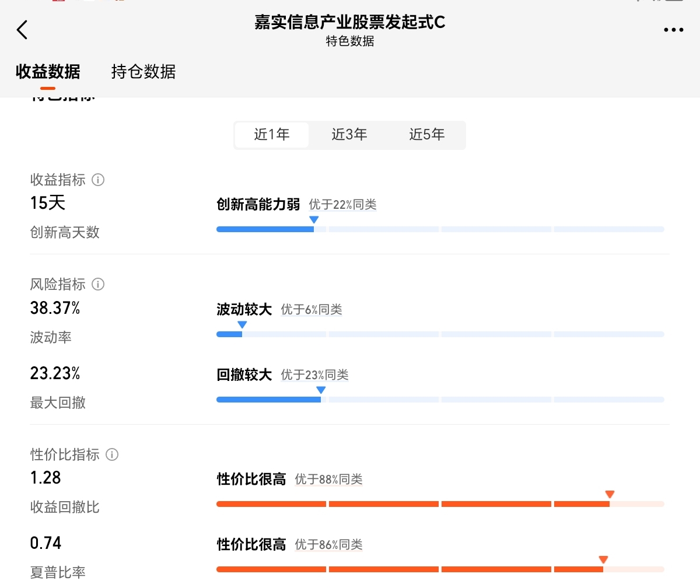Click the 最大回撤 label
Screen dimensions: 700x588
(58, 402)
